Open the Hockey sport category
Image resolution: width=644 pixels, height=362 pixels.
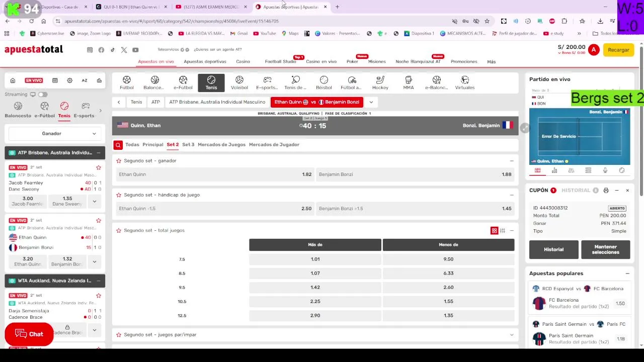(x=380, y=82)
